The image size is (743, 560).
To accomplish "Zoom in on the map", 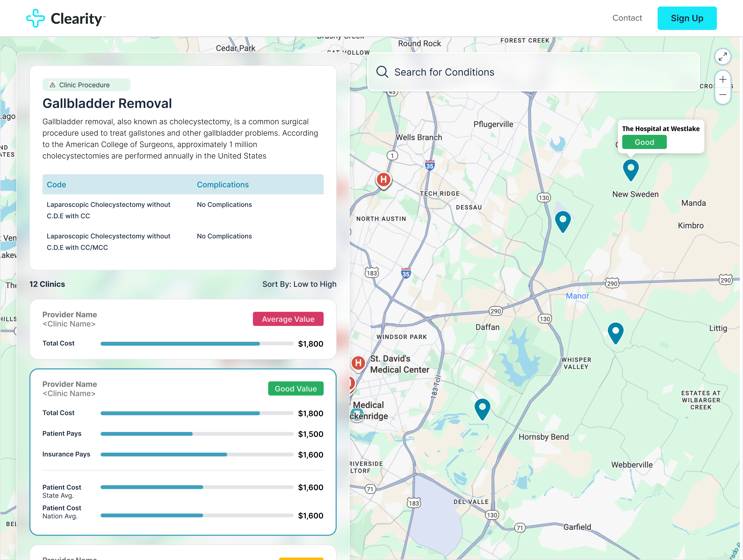I will [x=723, y=80].
